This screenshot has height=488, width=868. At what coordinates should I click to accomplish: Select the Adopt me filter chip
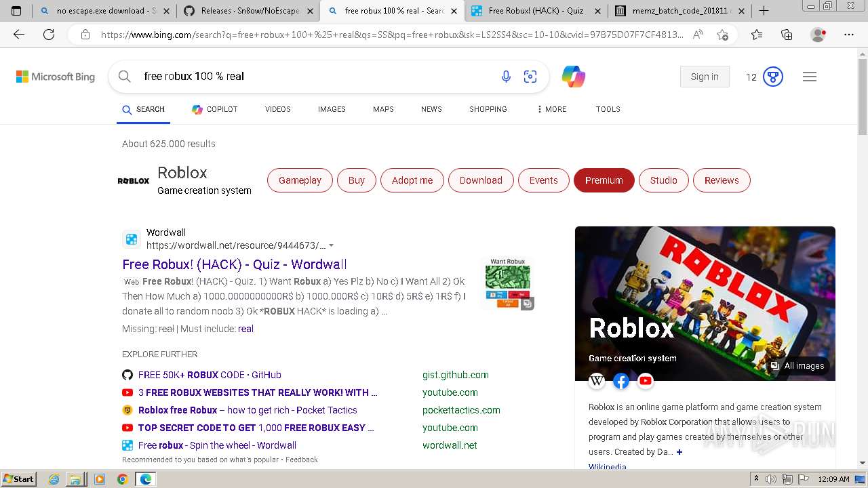pyautogui.click(x=412, y=180)
